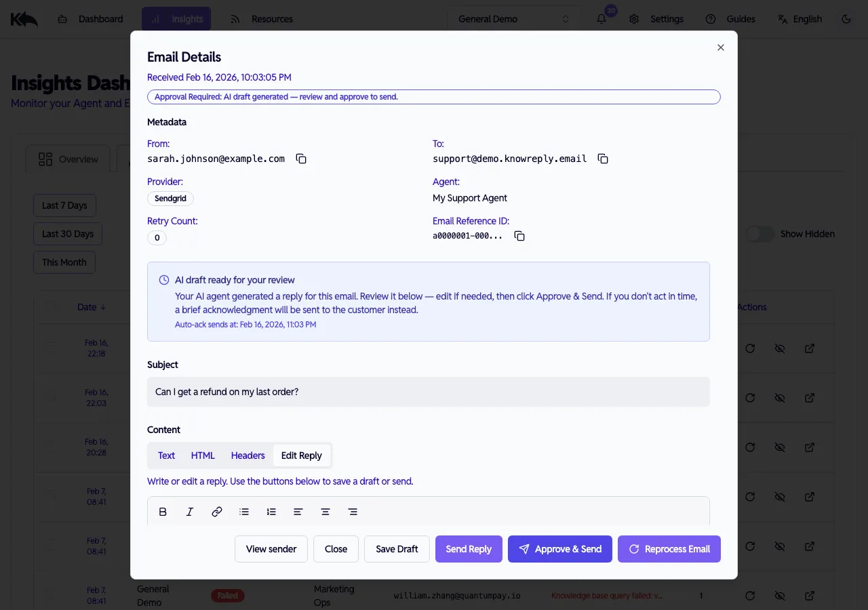This screenshot has height=610, width=868.
Task: Click the Approve & Send button
Action: click(x=559, y=549)
